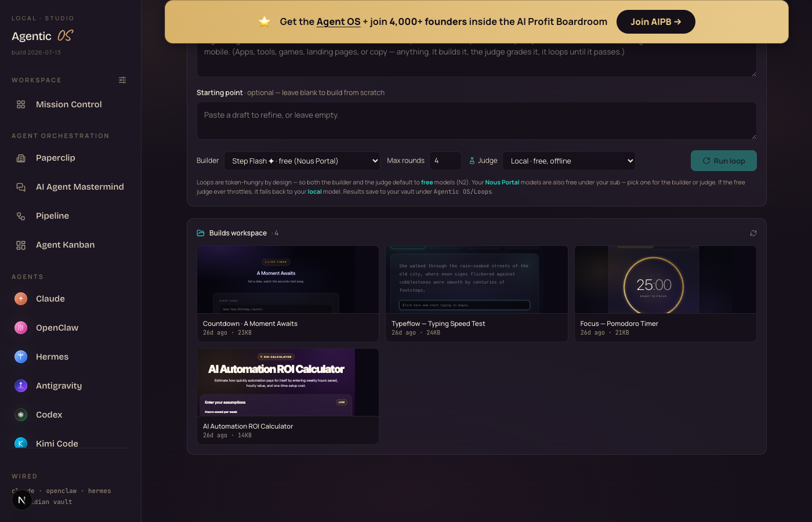Click the Claude agent avatar icon

[21, 299]
